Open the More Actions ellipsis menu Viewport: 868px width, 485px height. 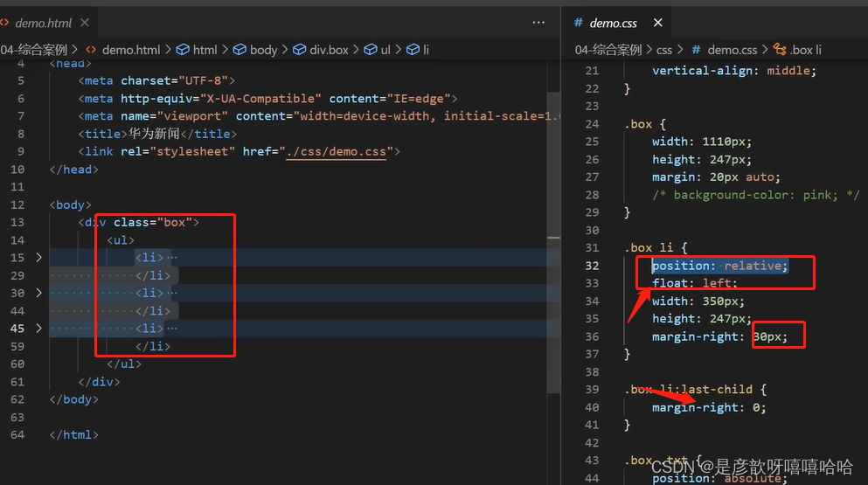click(x=538, y=23)
